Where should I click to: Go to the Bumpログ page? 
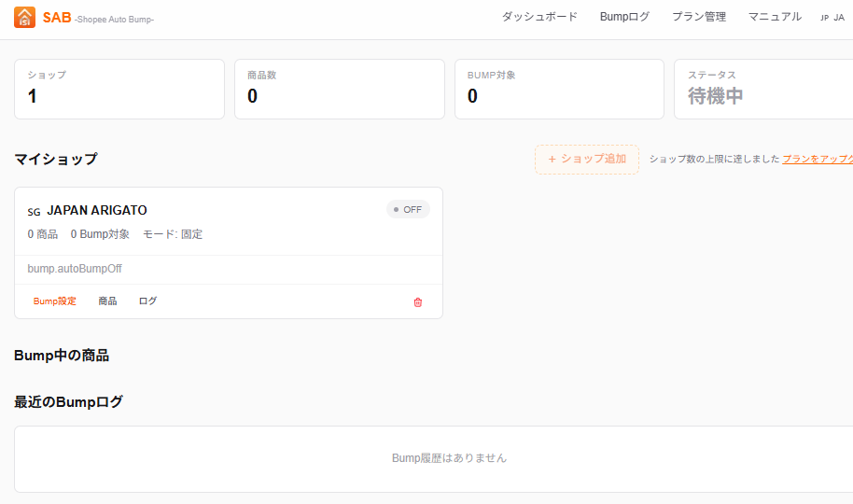(x=624, y=17)
